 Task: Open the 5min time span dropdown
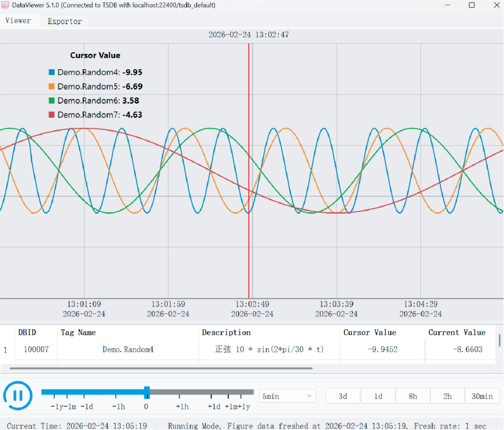pyautogui.click(x=287, y=396)
